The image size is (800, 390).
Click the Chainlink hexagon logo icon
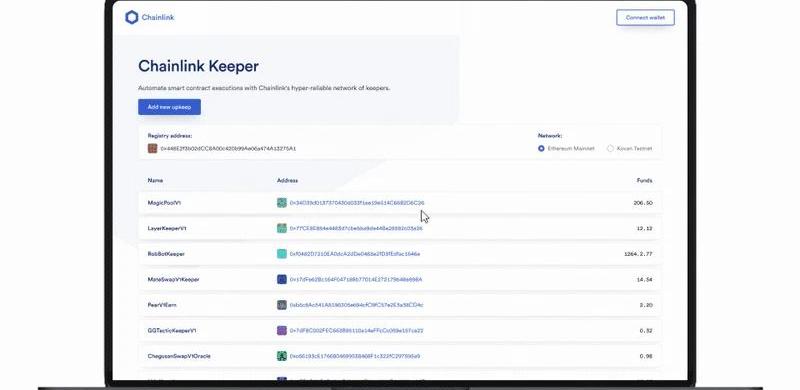pyautogui.click(x=132, y=17)
